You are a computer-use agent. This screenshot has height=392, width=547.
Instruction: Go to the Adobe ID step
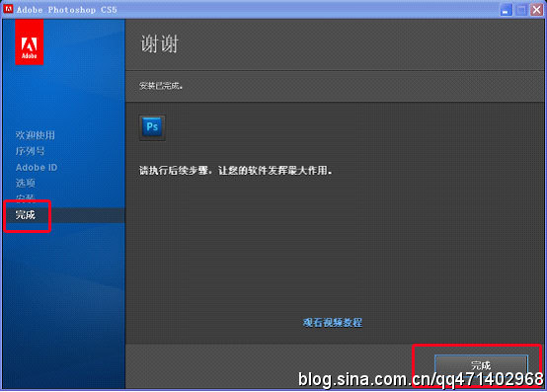click(x=37, y=168)
